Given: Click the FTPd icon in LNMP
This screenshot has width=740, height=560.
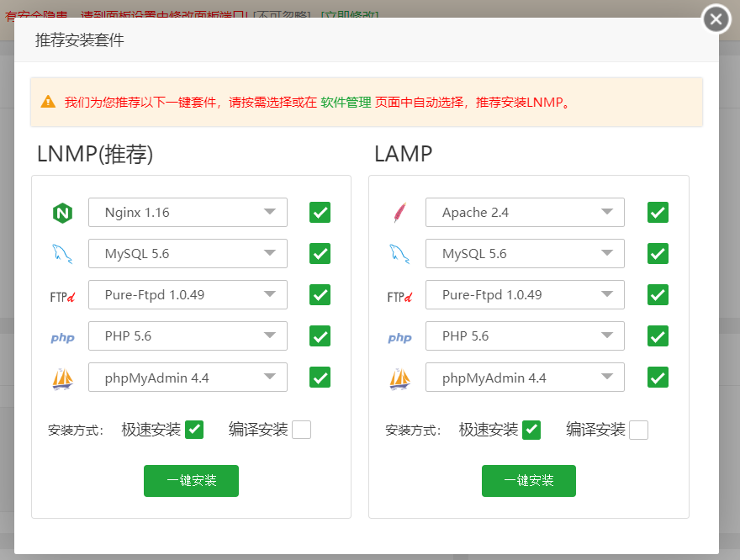Looking at the screenshot, I should tap(62, 297).
